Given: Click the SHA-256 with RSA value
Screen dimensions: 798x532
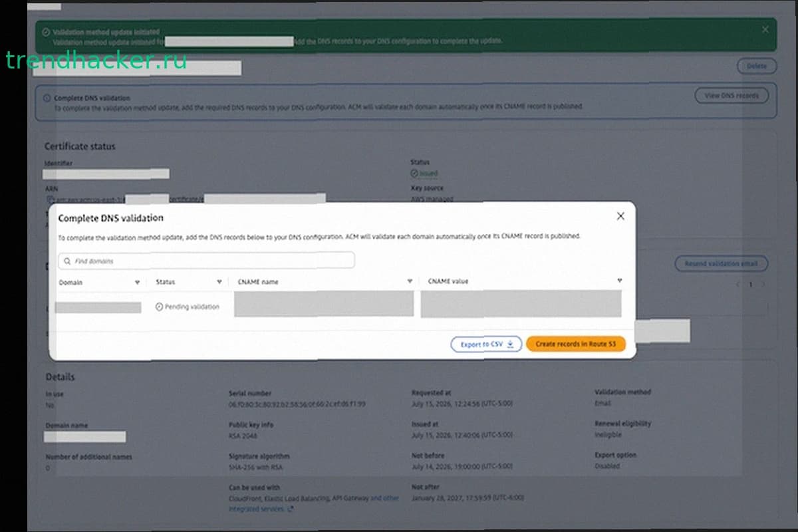Looking at the screenshot, I should pos(257,467).
